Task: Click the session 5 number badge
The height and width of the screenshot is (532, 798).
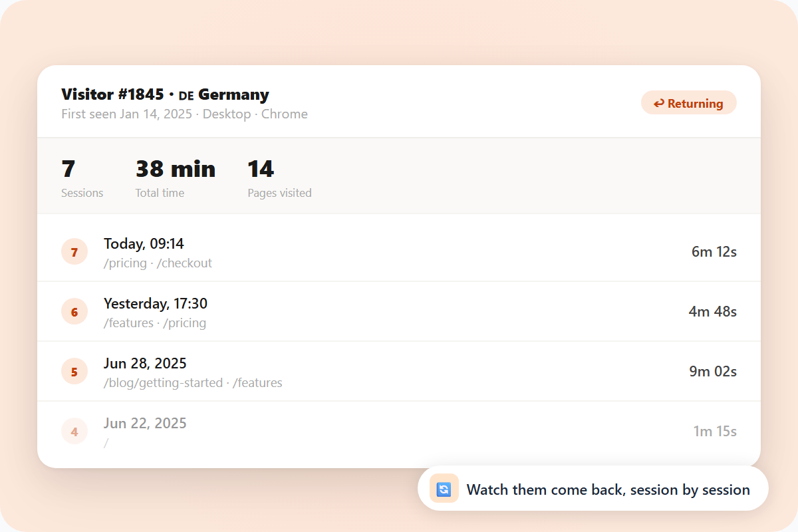Action: tap(74, 372)
